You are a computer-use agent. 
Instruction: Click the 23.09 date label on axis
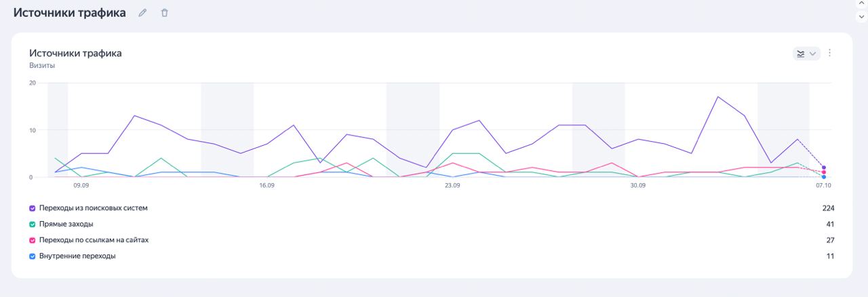452,185
